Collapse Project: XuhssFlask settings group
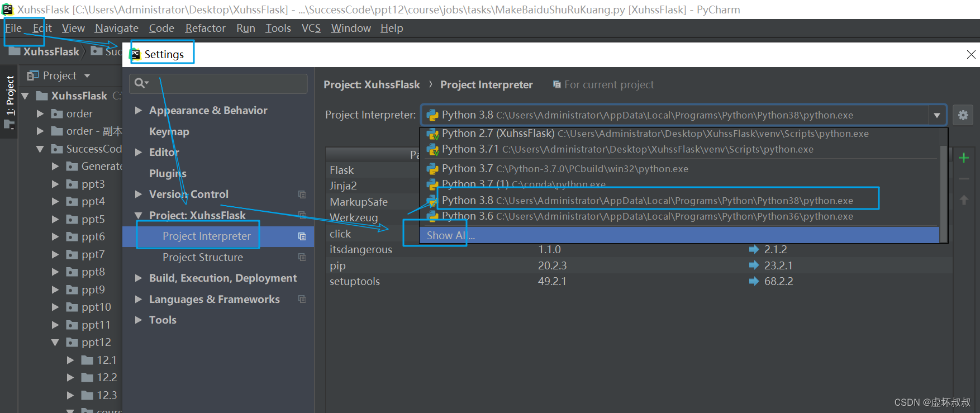 [x=138, y=215]
